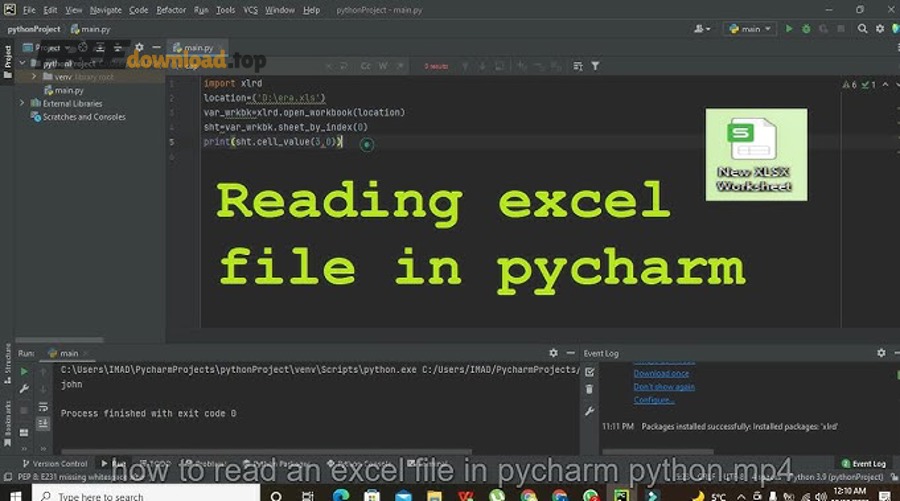
Task: Rerun main from Run panel play icon
Action: click(24, 372)
